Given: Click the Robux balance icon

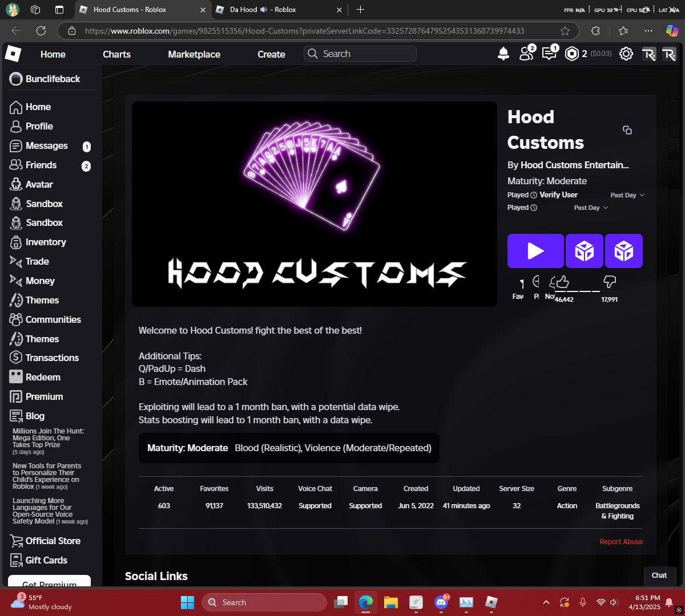Looking at the screenshot, I should pos(572,54).
